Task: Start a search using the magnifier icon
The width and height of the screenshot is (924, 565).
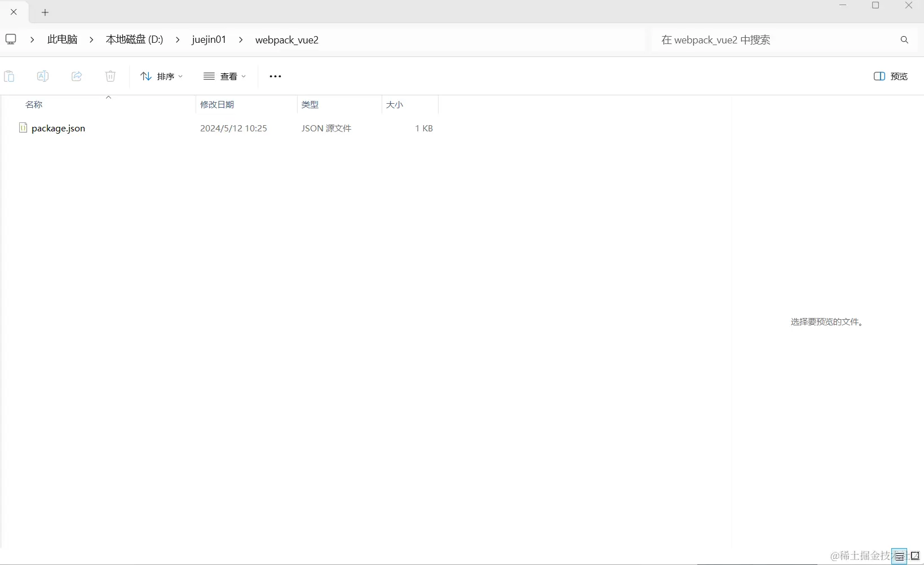Action: pyautogui.click(x=904, y=39)
